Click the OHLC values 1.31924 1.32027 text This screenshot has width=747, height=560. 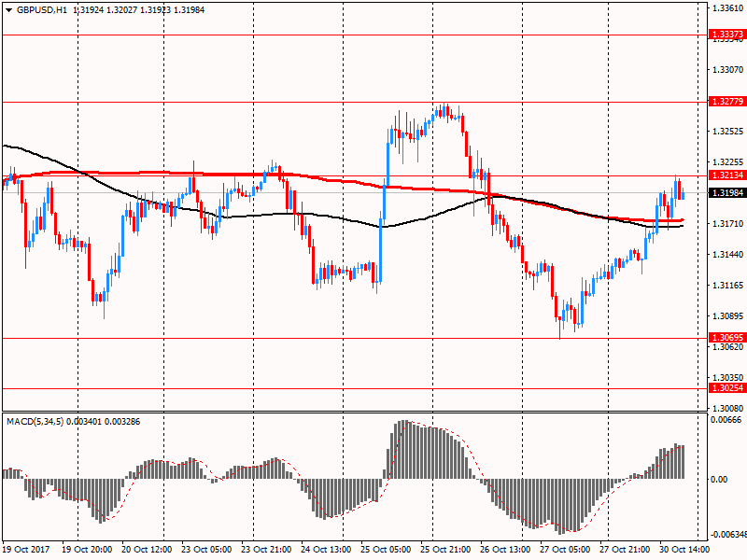point(106,10)
